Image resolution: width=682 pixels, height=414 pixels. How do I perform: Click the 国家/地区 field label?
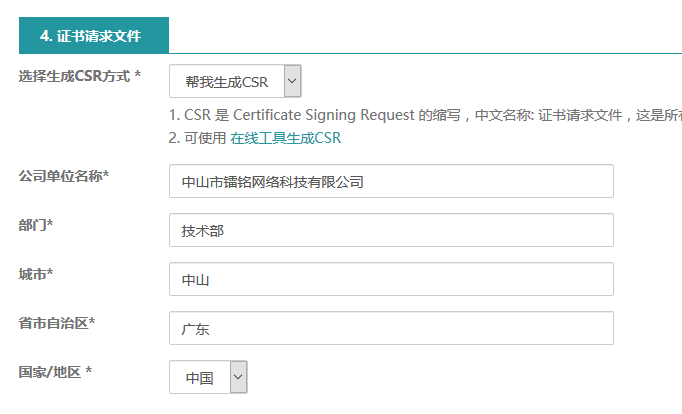[x=55, y=372]
